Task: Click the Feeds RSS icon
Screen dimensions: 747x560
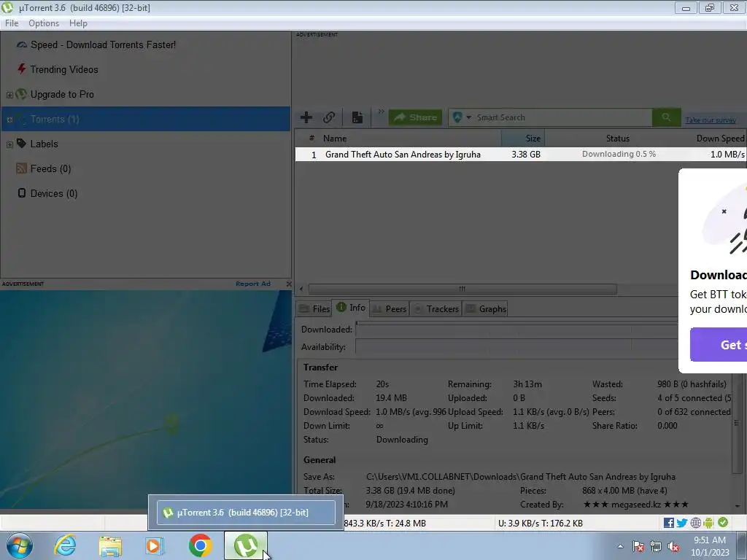Action: click(x=21, y=168)
